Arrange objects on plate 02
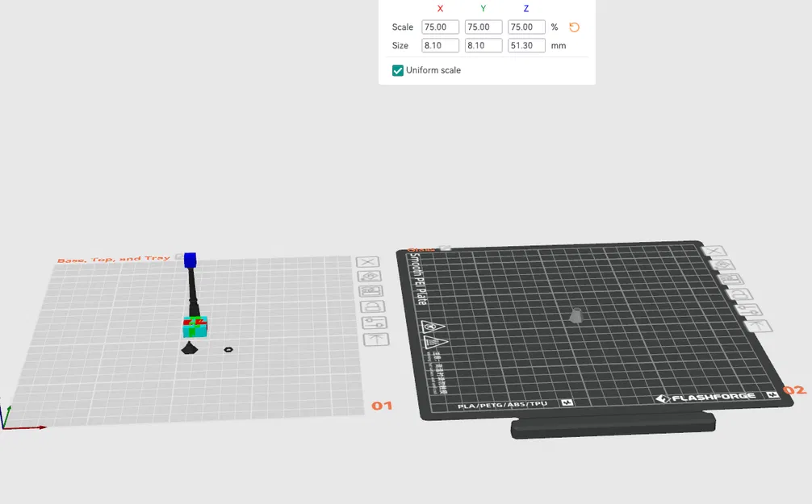Screen dimensions: 812x504 732,280
